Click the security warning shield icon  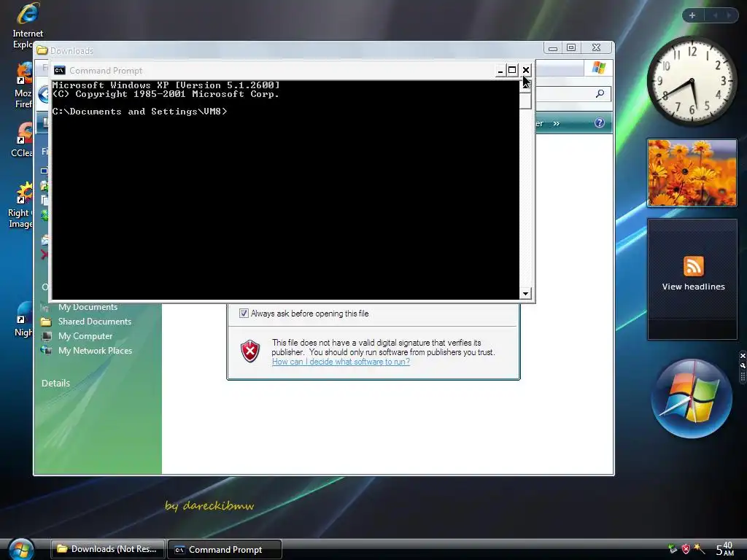tap(250, 351)
